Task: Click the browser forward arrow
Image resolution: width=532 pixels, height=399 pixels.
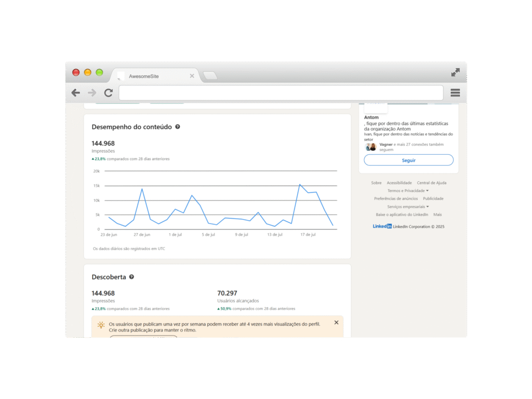Action: tap(92, 93)
